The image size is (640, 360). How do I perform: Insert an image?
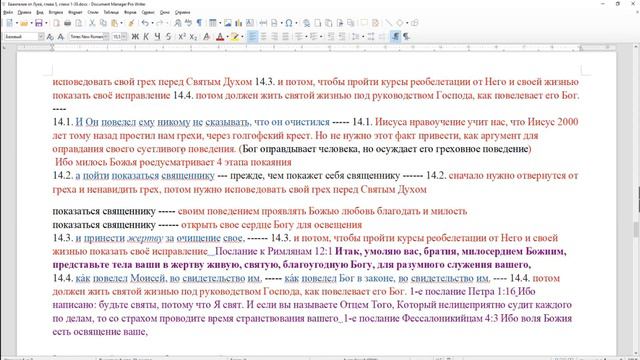click(x=227, y=23)
